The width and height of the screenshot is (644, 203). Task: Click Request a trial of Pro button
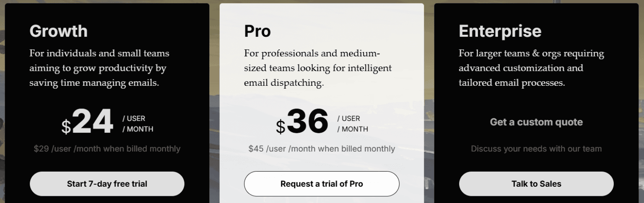pos(322,184)
